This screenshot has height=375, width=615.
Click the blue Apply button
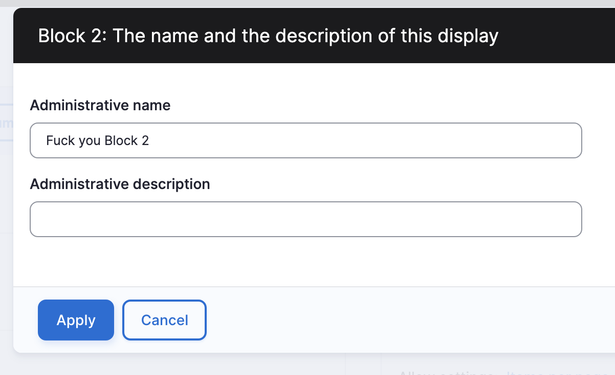pyautogui.click(x=76, y=320)
